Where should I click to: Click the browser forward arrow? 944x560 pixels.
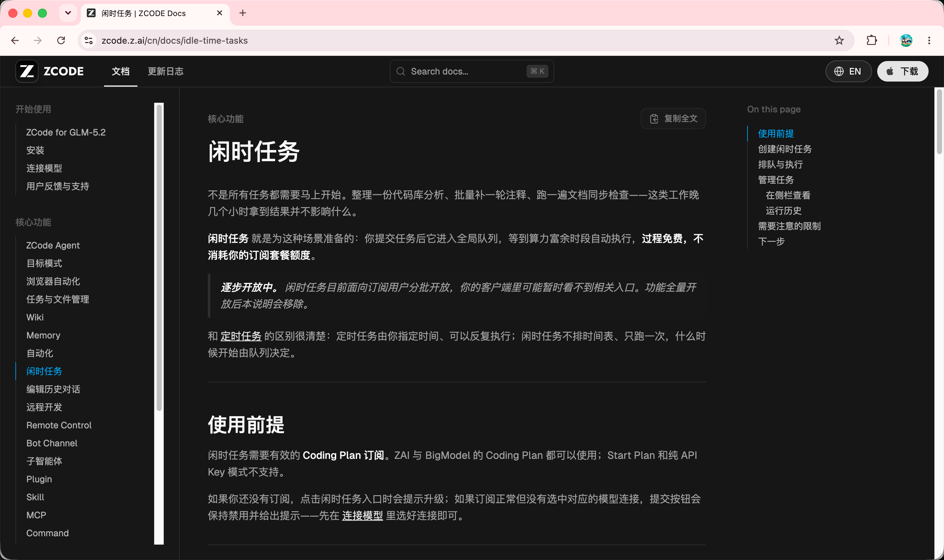(38, 40)
